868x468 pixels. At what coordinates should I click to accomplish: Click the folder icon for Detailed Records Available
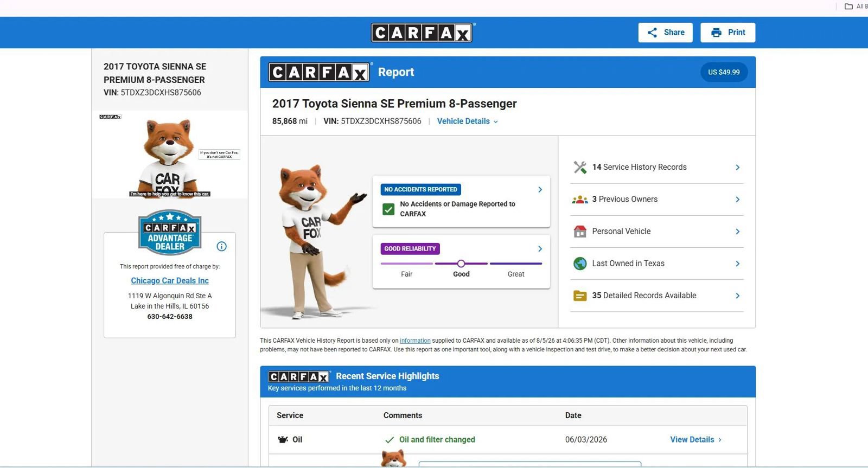[x=580, y=296]
